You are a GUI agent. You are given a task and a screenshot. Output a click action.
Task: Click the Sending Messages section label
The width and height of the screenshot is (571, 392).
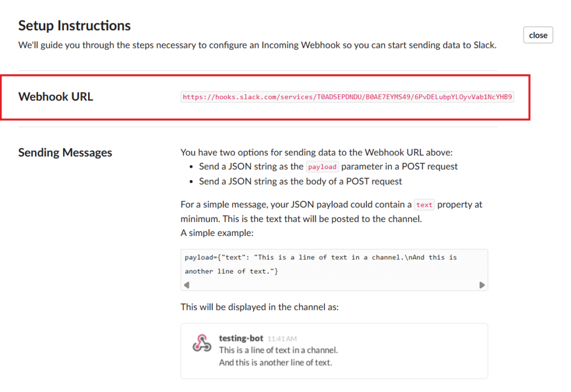65,152
